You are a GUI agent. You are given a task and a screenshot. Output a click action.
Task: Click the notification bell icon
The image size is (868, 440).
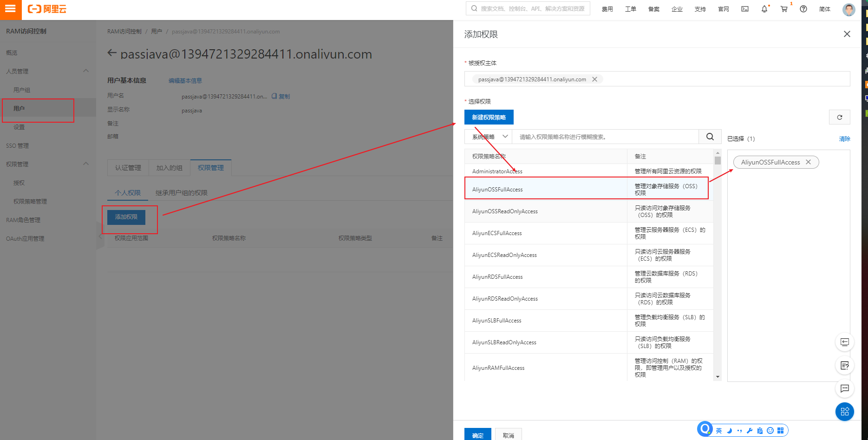[764, 9]
